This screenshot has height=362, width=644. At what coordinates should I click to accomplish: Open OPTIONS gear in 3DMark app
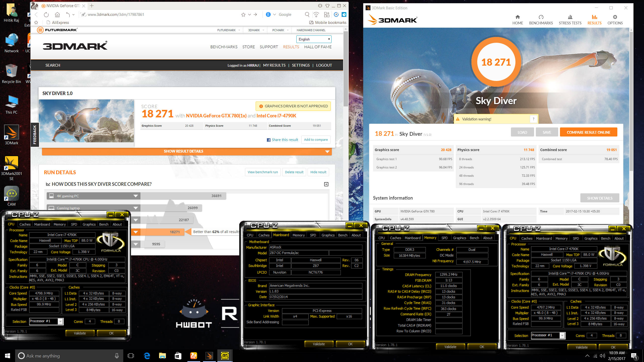click(x=615, y=20)
